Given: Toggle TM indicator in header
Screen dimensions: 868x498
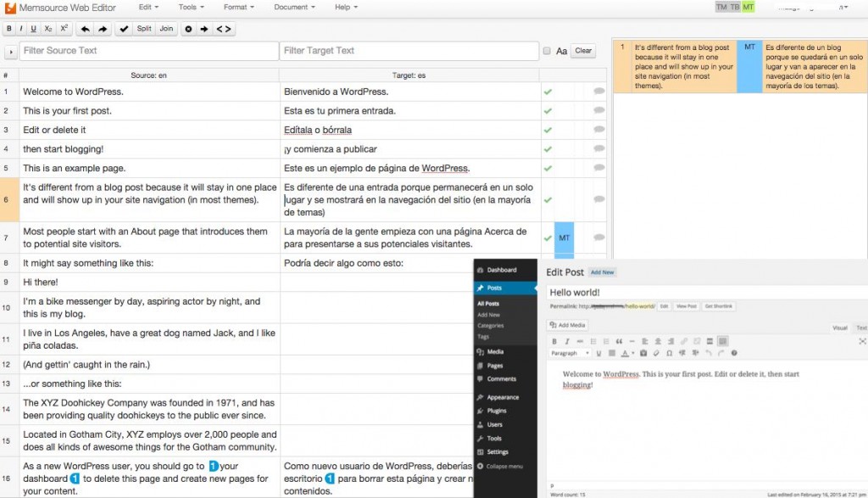Looking at the screenshot, I should [x=721, y=7].
